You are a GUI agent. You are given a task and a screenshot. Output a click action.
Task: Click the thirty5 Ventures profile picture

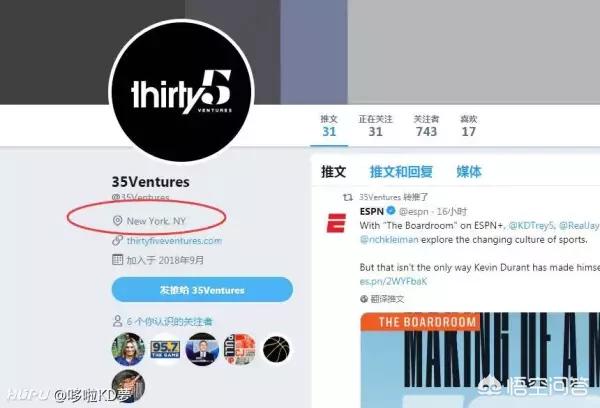[x=182, y=91]
